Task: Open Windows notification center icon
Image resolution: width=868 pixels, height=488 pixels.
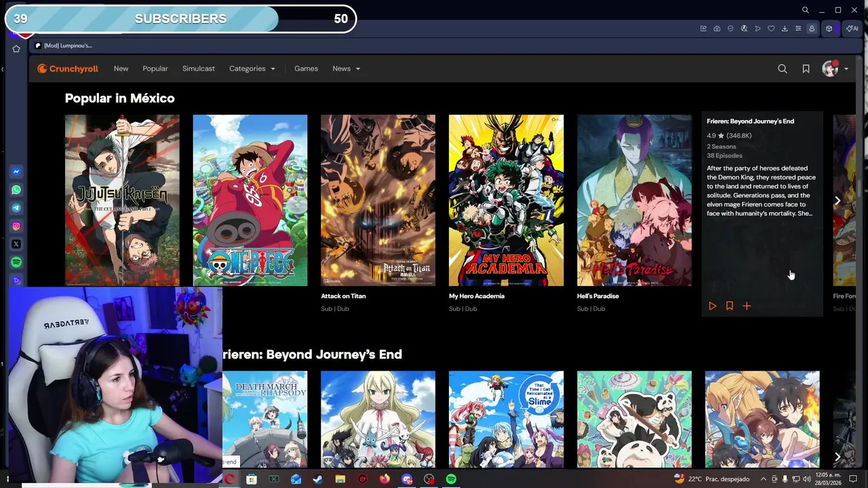Action: click(x=854, y=479)
